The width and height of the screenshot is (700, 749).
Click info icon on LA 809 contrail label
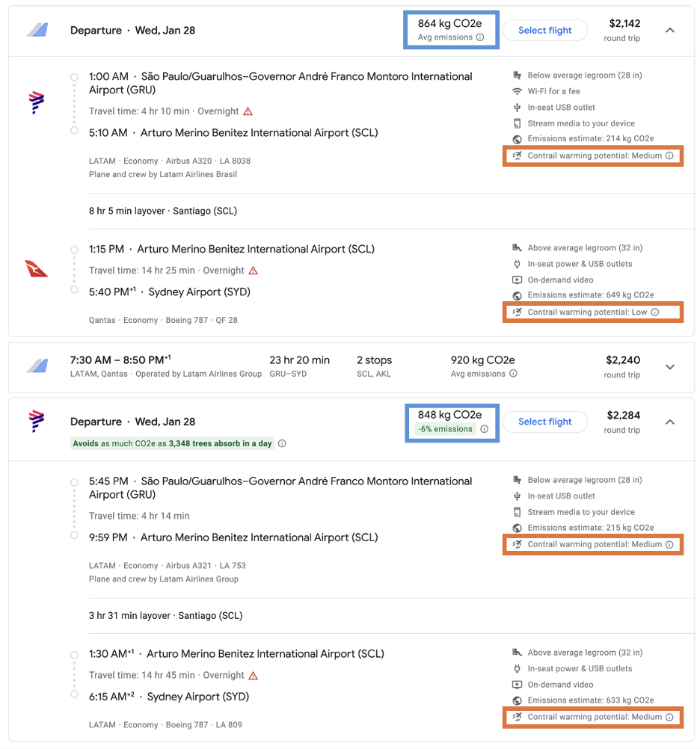pyautogui.click(x=669, y=718)
